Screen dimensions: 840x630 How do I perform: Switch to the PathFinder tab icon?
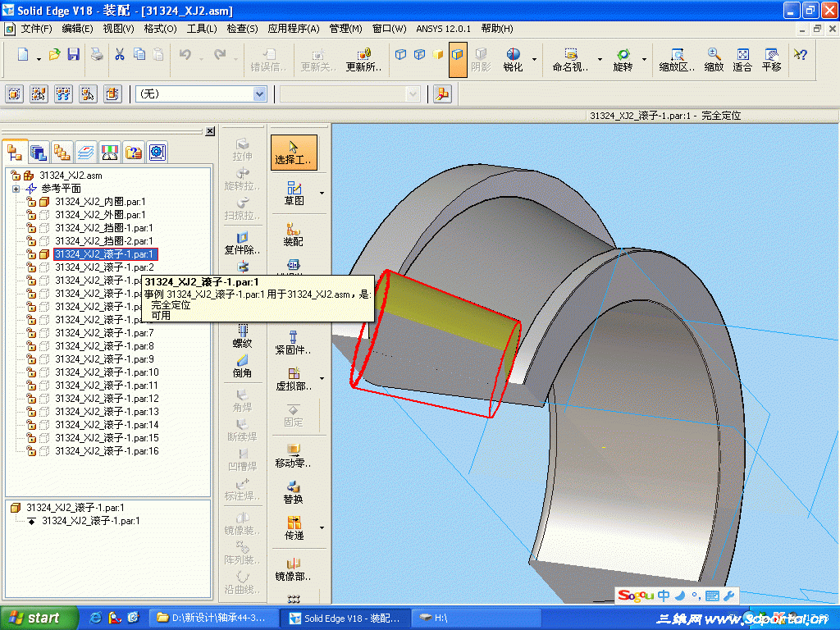coord(15,152)
